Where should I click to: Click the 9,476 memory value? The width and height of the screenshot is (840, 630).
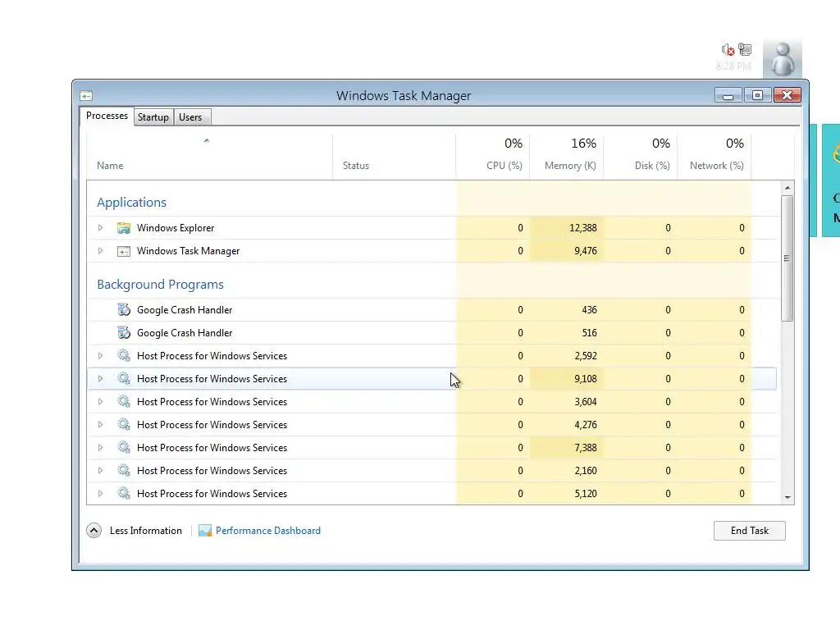(x=586, y=251)
